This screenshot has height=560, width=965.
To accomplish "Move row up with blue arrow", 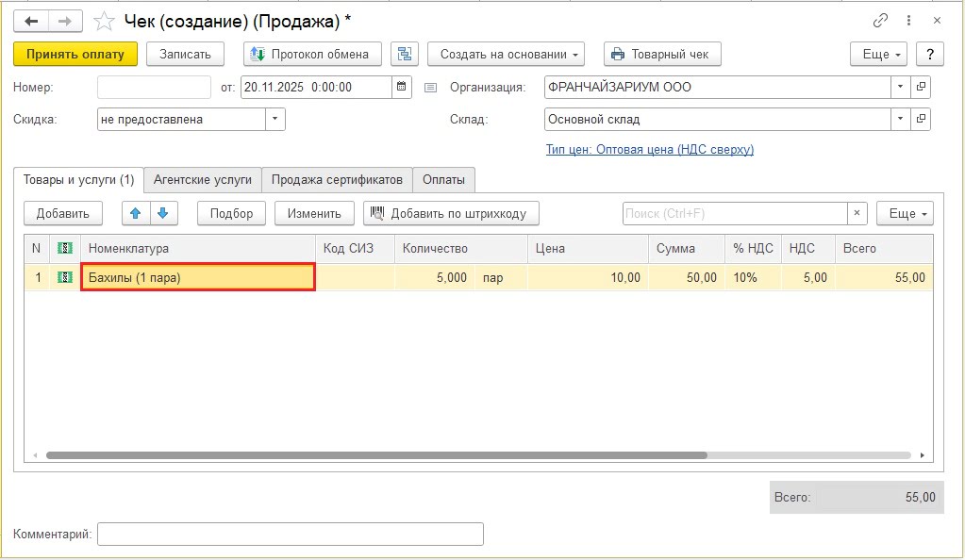I will [x=136, y=213].
